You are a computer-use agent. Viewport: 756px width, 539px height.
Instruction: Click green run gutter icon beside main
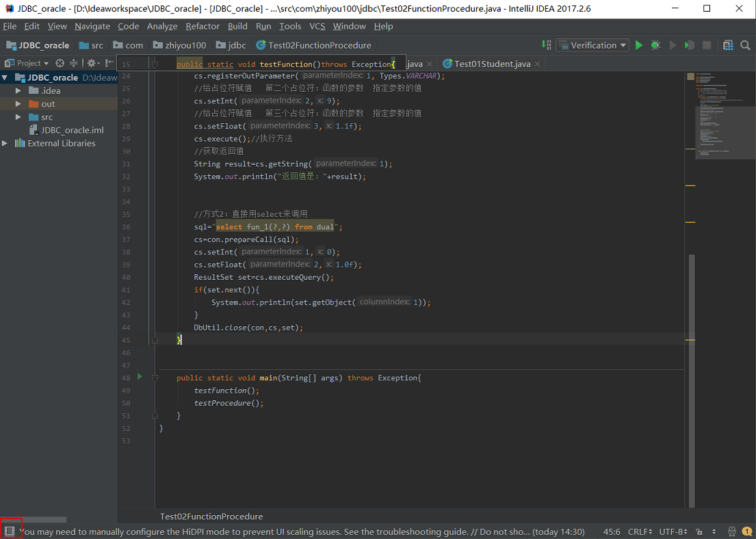[140, 376]
